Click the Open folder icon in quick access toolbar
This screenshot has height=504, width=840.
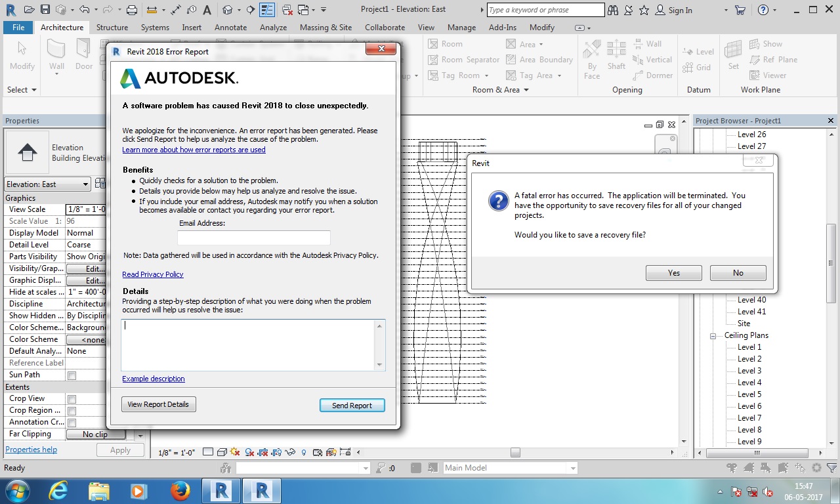[x=29, y=10]
